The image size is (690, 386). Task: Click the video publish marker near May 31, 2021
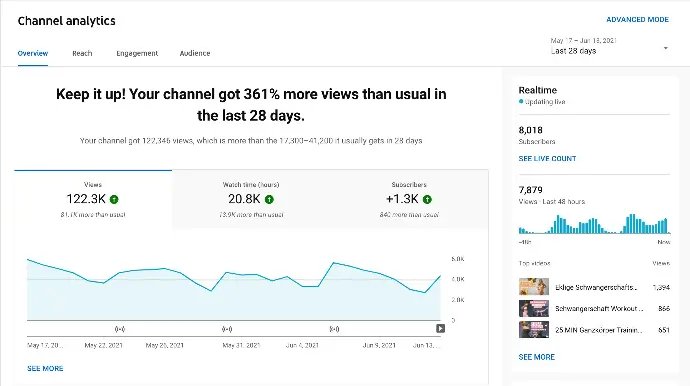227,329
